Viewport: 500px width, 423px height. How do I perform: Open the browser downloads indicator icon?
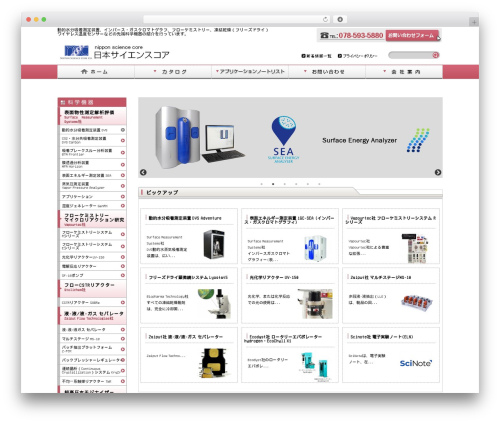tap(340, 19)
